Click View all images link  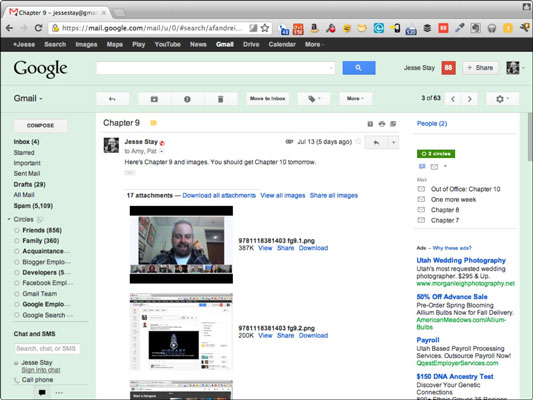click(x=283, y=195)
